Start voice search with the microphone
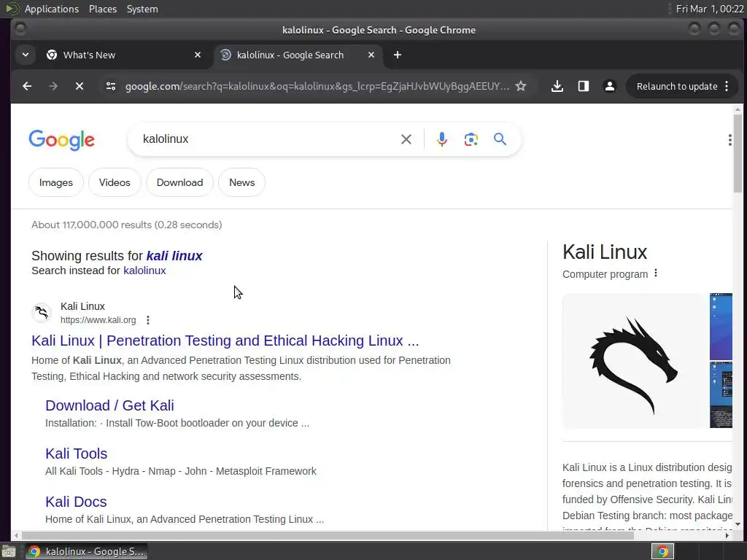747x560 pixels. [441, 139]
